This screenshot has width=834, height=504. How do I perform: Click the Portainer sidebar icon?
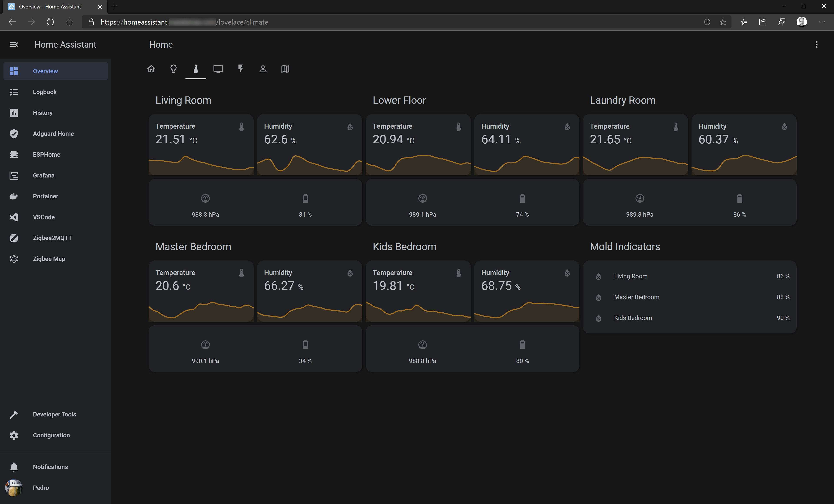tap(14, 196)
